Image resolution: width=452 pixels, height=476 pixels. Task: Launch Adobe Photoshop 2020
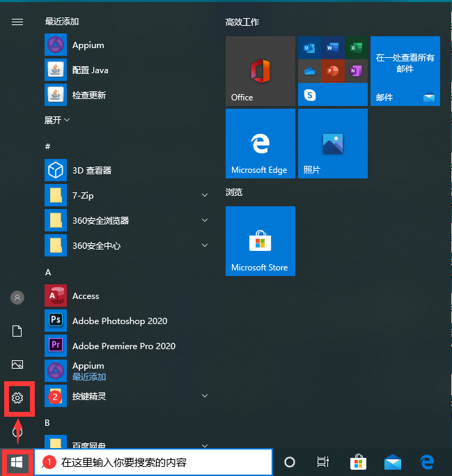click(x=127, y=321)
